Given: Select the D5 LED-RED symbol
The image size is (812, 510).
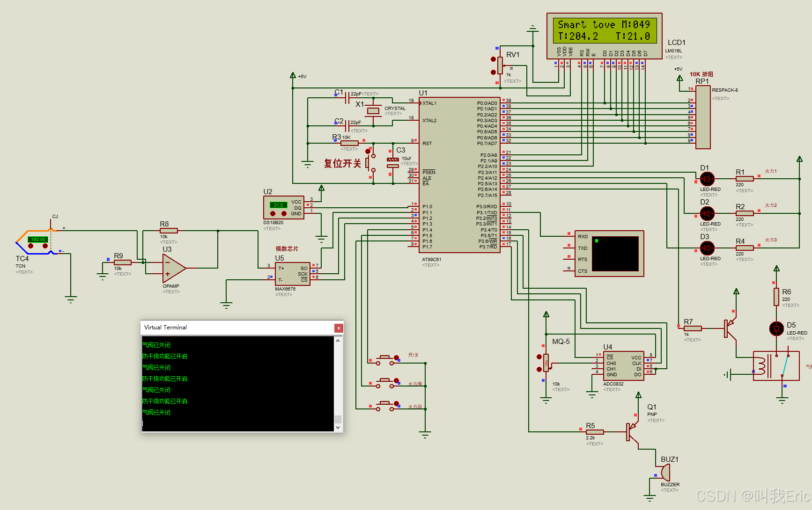Looking at the screenshot, I should (776, 328).
